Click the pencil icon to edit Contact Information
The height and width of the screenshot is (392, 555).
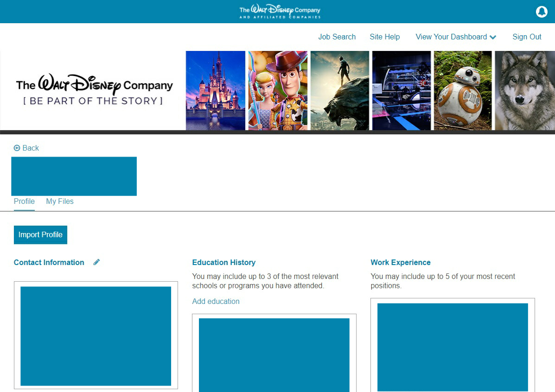point(96,262)
